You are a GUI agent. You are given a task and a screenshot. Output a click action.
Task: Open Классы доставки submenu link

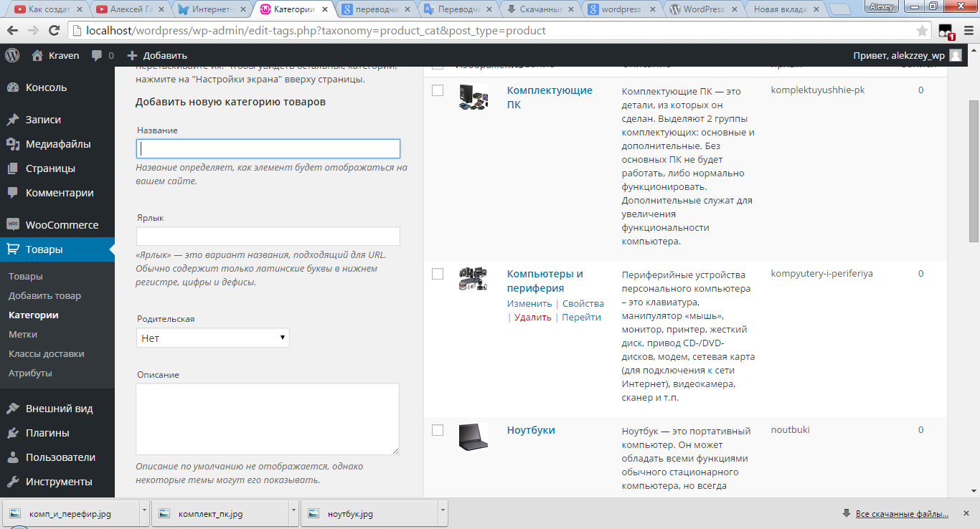click(46, 354)
